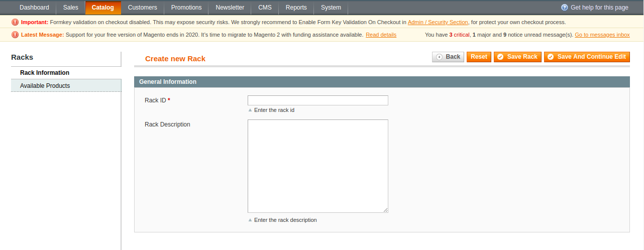Viewport: 644px width, 250px height.
Task: Open the CMS menu
Action: pyautogui.click(x=265, y=8)
